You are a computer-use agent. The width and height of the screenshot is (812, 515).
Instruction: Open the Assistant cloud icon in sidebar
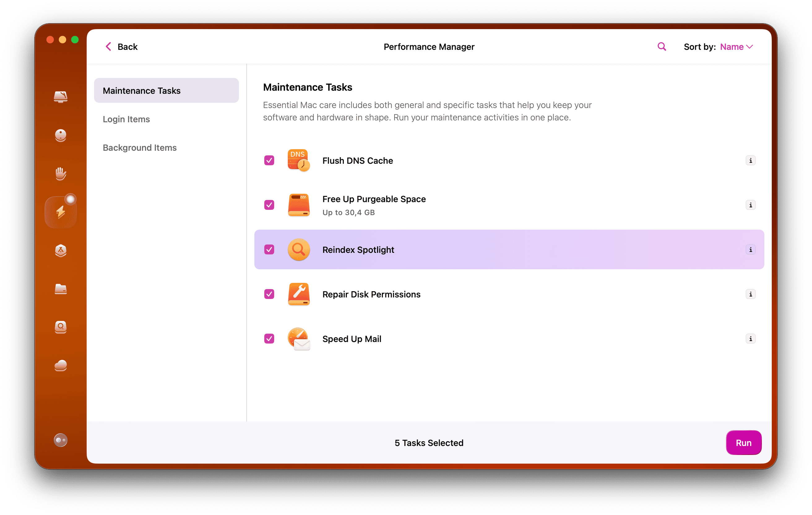[61, 366]
